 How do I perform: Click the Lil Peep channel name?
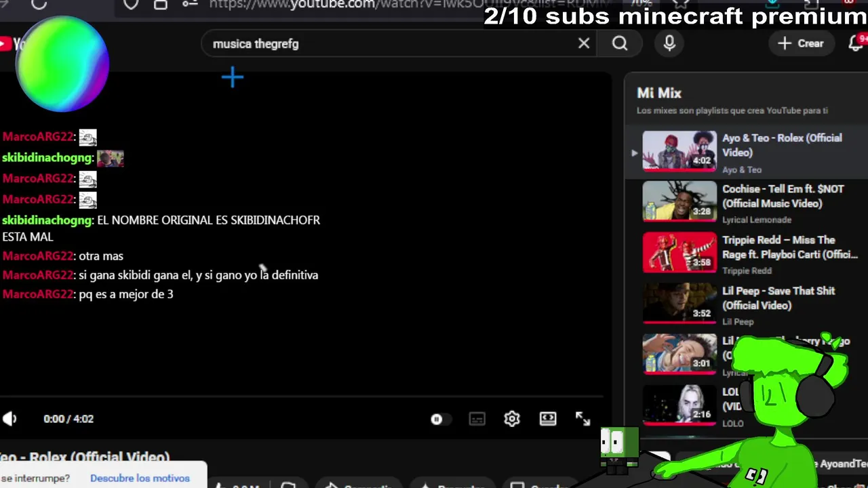738,321
